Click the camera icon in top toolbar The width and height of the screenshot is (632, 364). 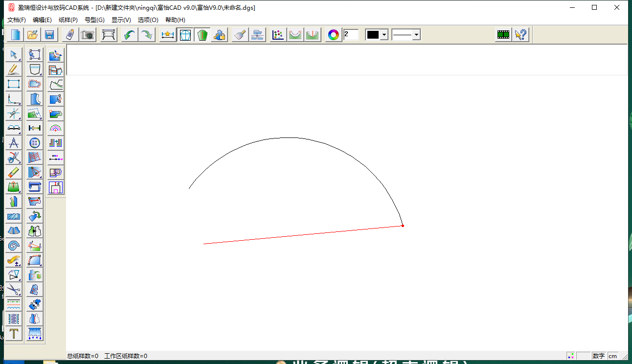[x=88, y=35]
